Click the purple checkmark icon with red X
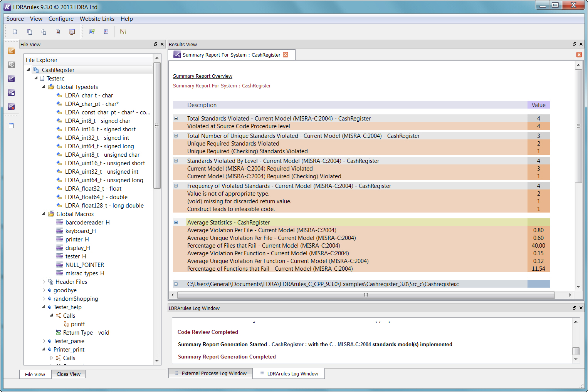The height and width of the screenshot is (392, 588). point(11,107)
